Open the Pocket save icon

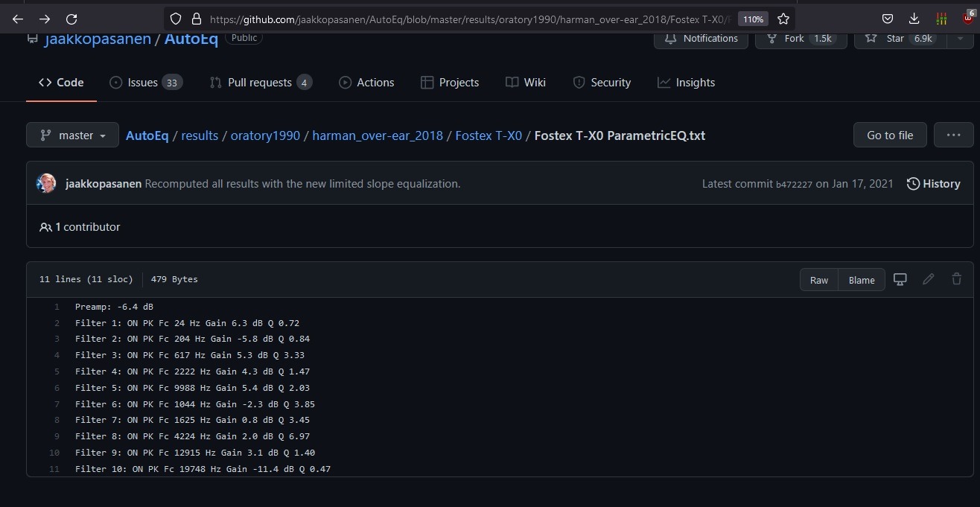888,19
